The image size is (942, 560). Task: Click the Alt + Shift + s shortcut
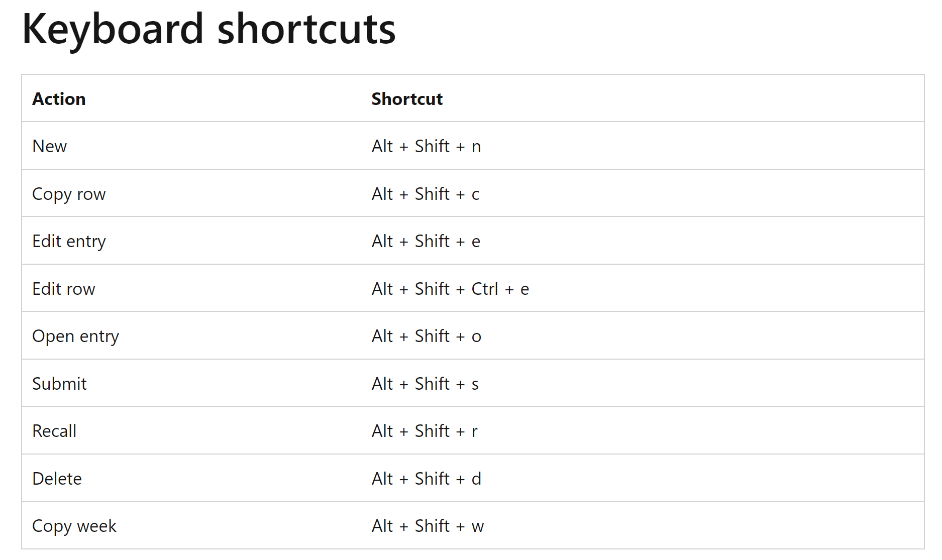425,384
